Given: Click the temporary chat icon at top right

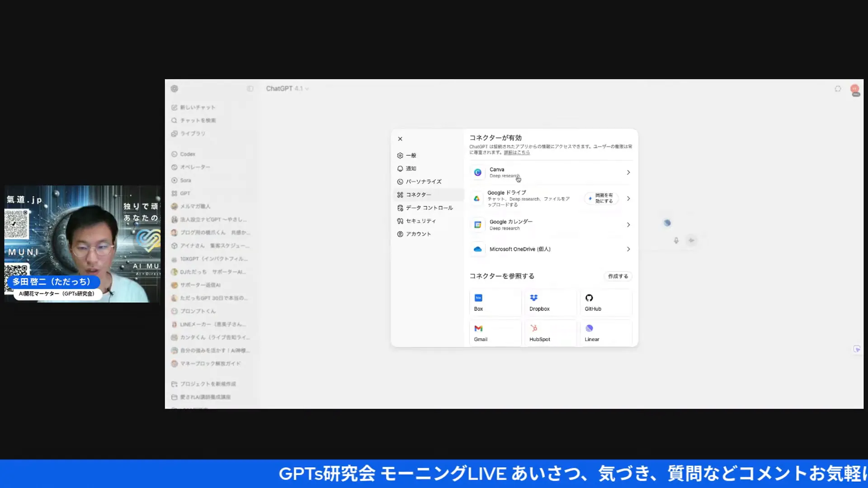Looking at the screenshot, I should coord(838,89).
